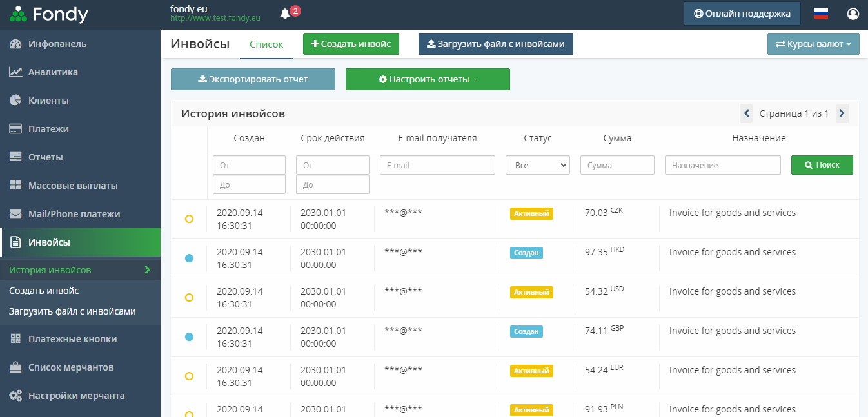Click status circle of the HKD invoice
The image size is (868, 417).
(x=189, y=258)
